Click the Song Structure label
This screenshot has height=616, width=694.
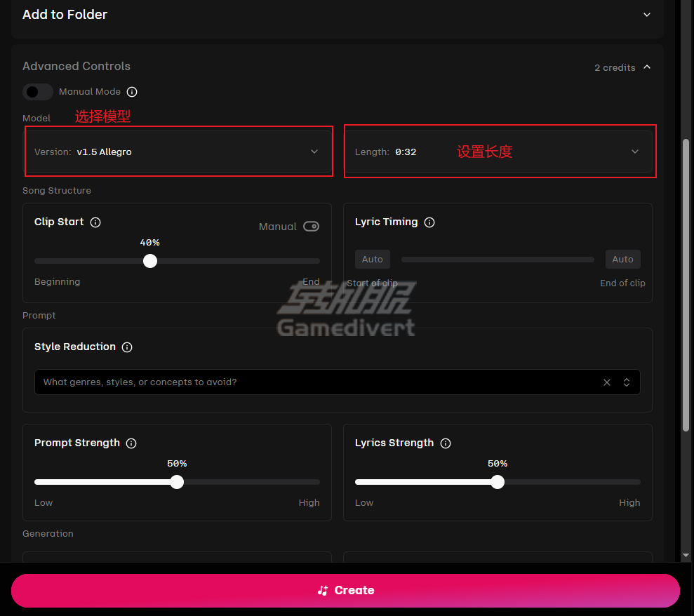(57, 191)
